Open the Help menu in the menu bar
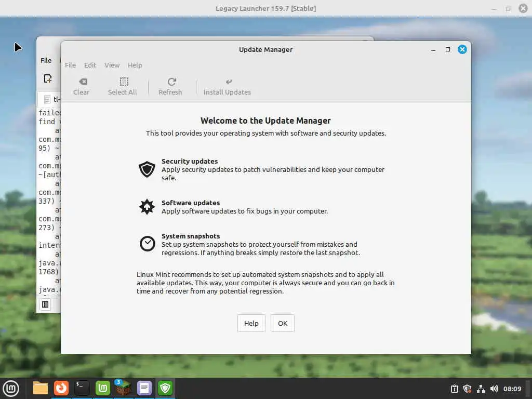The image size is (532, 399). pos(135,65)
